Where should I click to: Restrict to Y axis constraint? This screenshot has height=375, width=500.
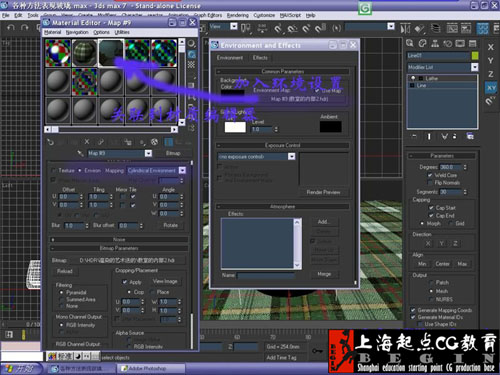pos(491,61)
